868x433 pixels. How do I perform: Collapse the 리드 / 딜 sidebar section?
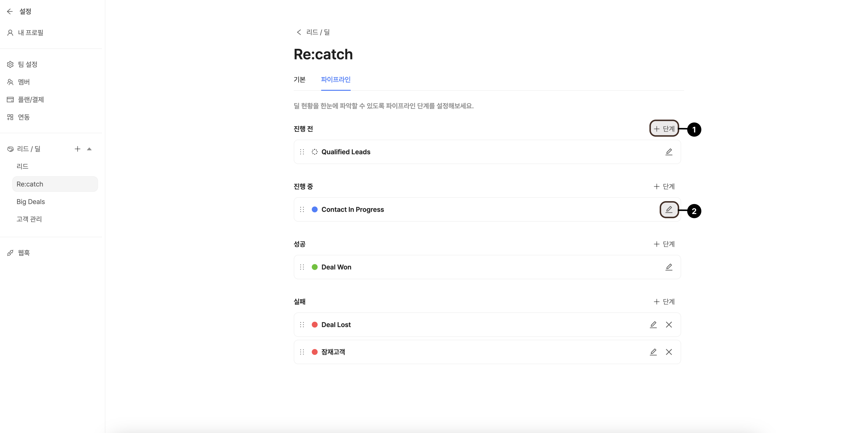tap(89, 149)
